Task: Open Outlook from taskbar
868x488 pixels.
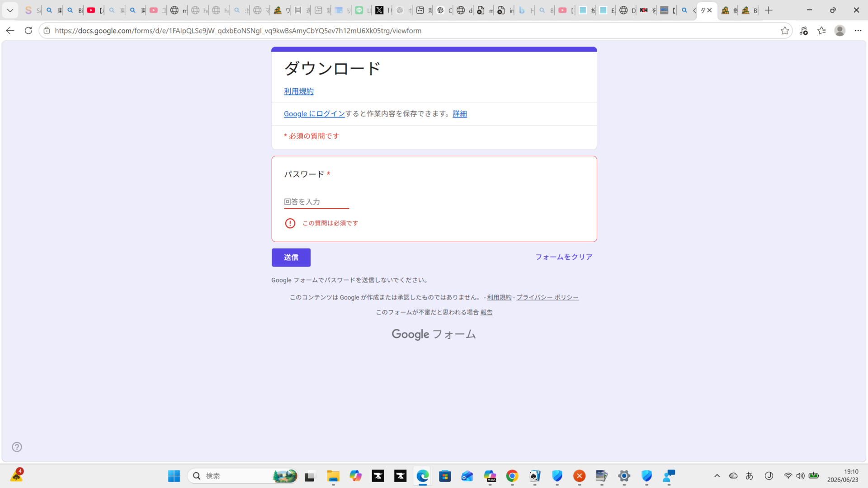Action: coord(467,476)
